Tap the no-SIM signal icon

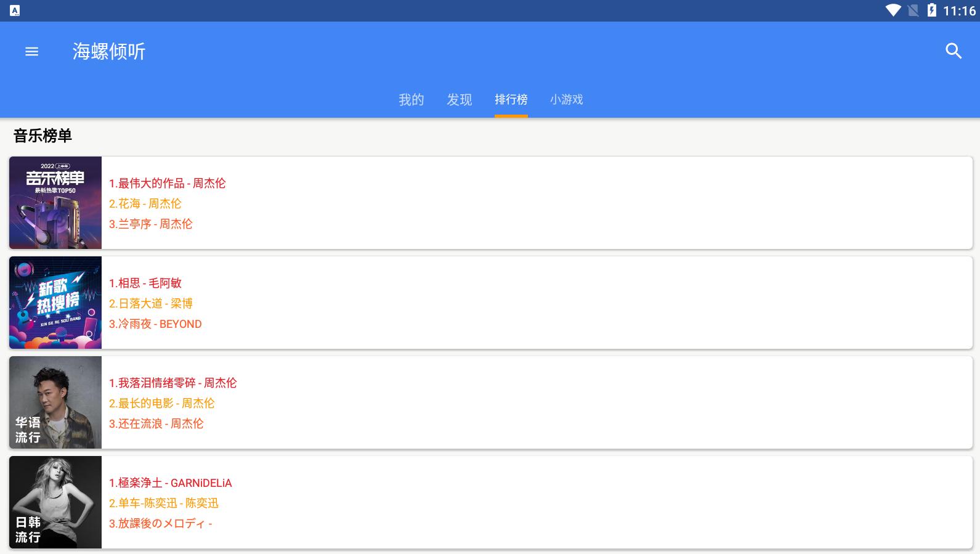[913, 10]
